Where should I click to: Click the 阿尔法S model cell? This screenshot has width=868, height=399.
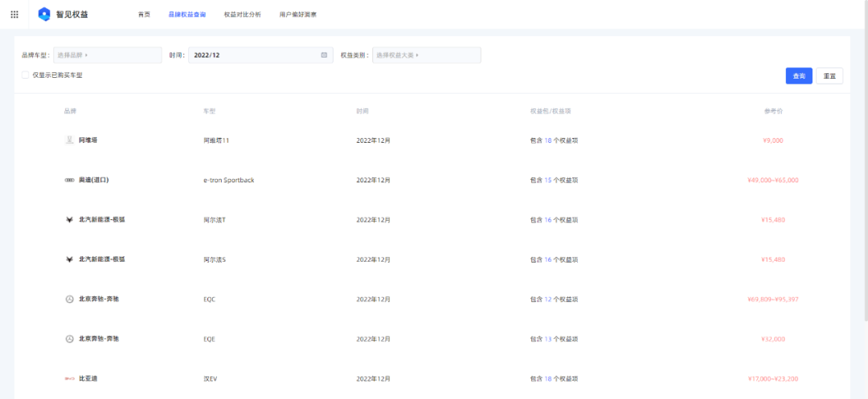pyautogui.click(x=215, y=259)
